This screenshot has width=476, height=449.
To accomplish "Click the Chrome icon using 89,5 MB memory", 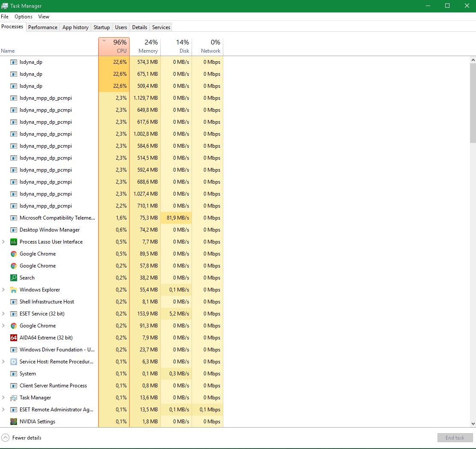I will pos(14,254).
